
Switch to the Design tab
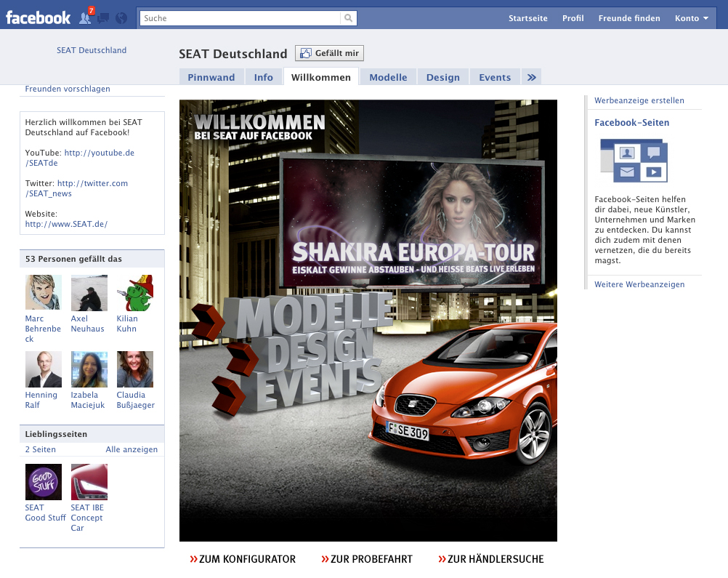coord(443,77)
